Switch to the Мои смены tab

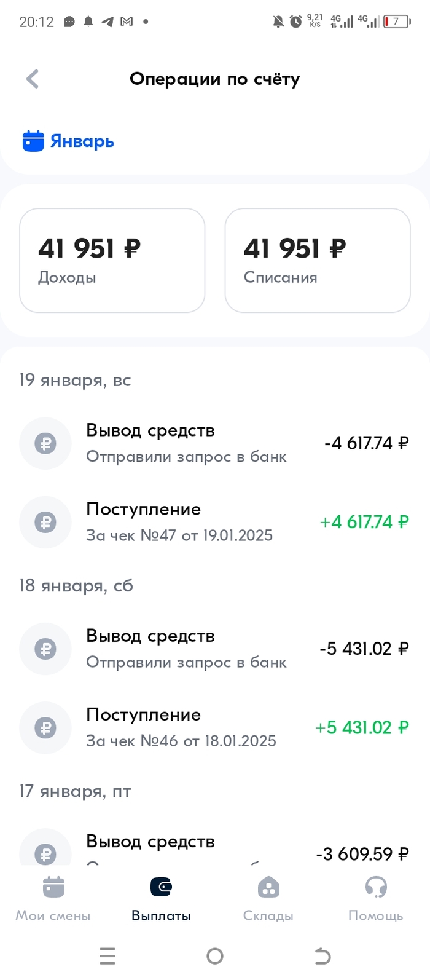tap(53, 898)
